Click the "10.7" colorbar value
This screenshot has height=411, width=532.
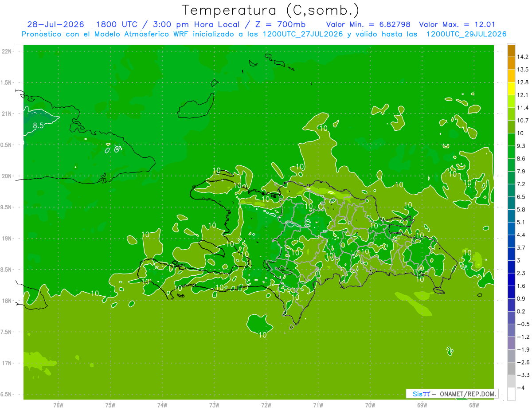click(523, 121)
